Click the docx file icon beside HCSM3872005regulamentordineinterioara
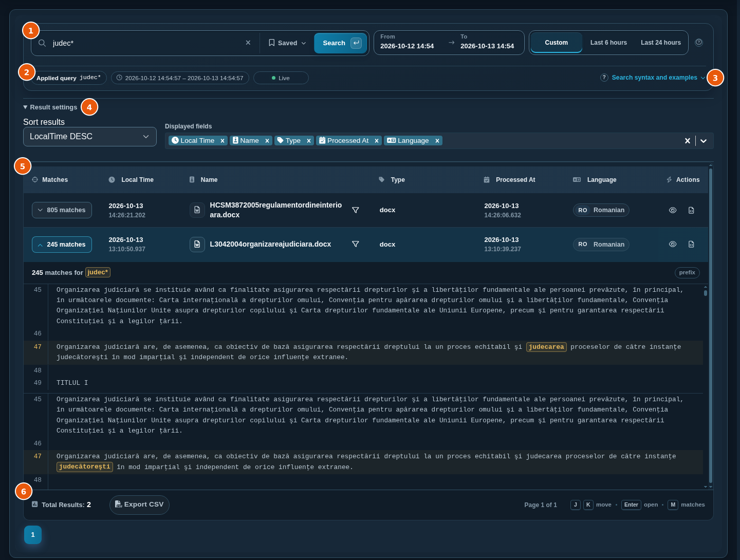Screen dimensions: 740x560 click(197, 210)
